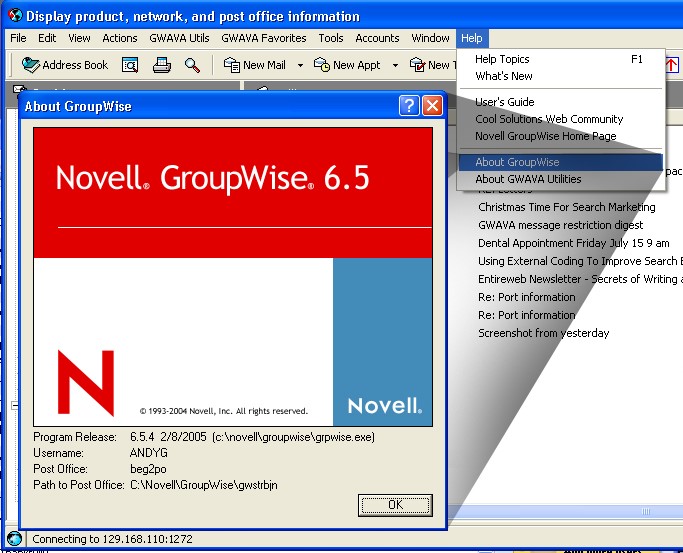Click the Properties icon next to Address Book

[130, 65]
